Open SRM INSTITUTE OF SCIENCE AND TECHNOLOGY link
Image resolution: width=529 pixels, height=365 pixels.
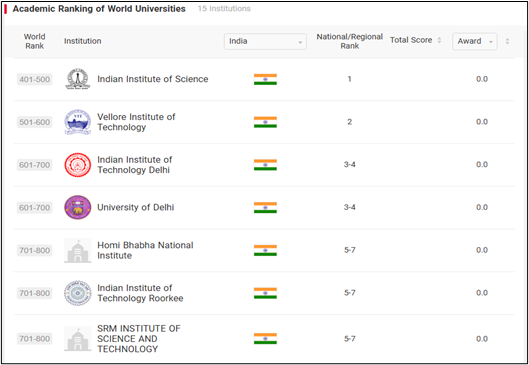tap(139, 339)
